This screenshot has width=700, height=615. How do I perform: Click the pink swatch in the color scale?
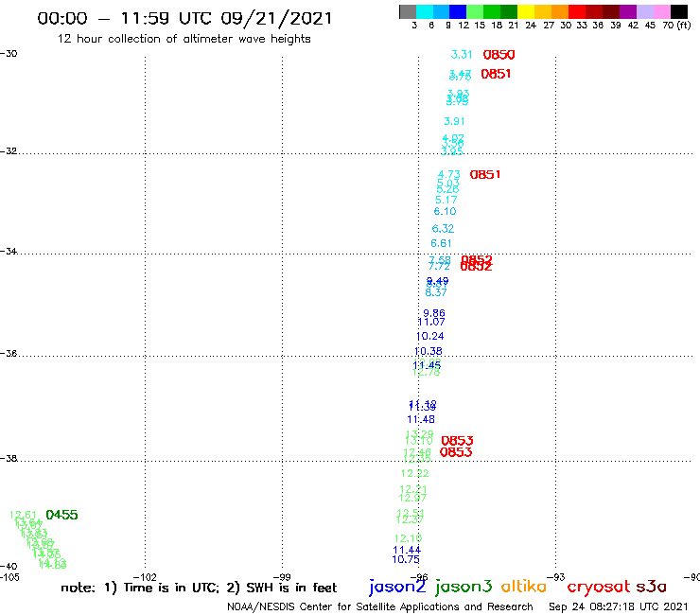coord(662,11)
